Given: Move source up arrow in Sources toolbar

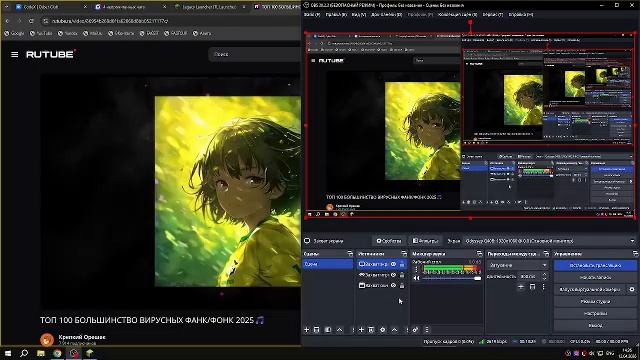Looking at the screenshot, I should (x=394, y=329).
